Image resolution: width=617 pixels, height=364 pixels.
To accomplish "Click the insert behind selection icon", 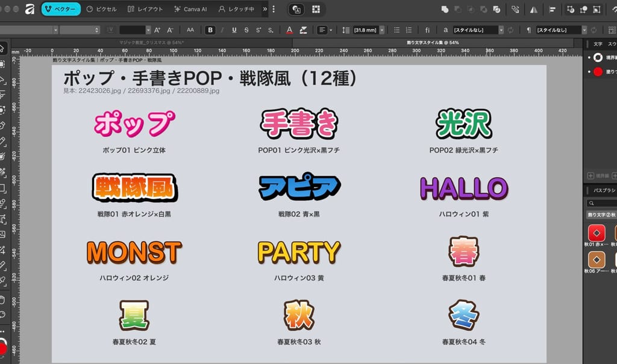I will click(x=571, y=10).
